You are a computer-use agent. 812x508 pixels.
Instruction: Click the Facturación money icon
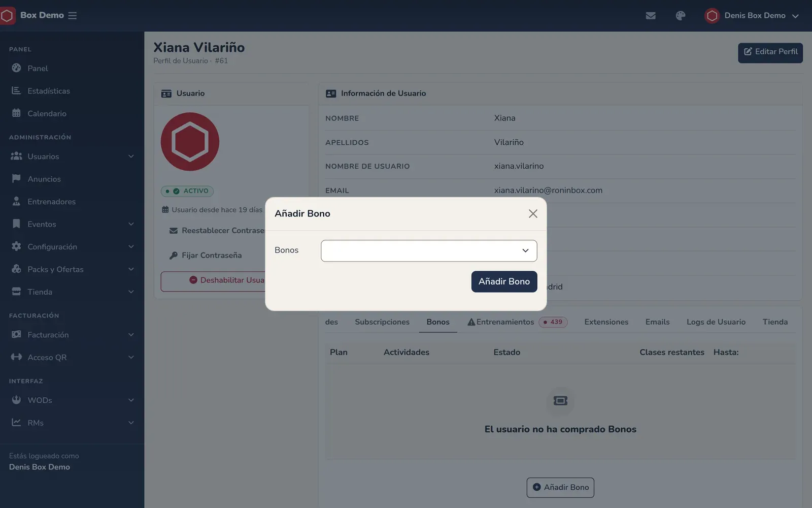pos(16,335)
